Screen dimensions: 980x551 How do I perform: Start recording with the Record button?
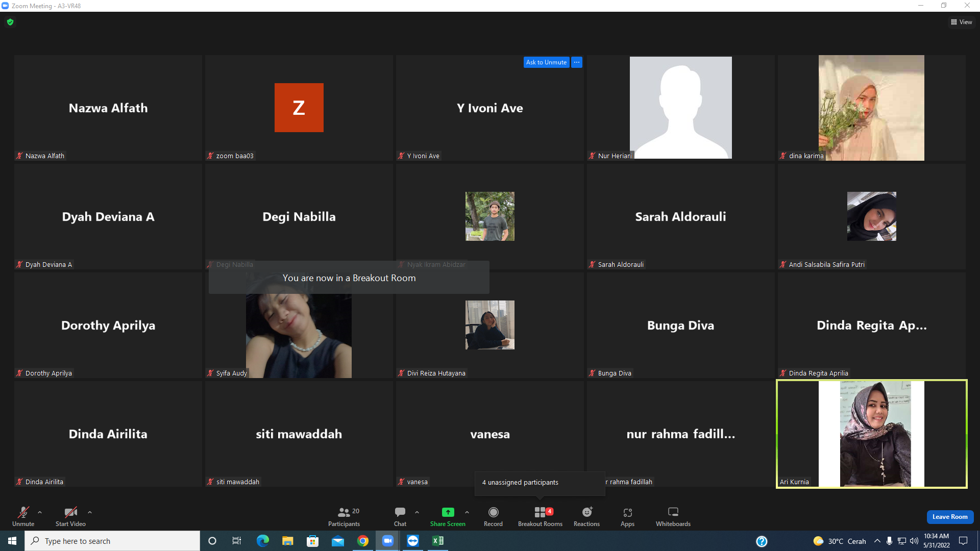click(493, 516)
